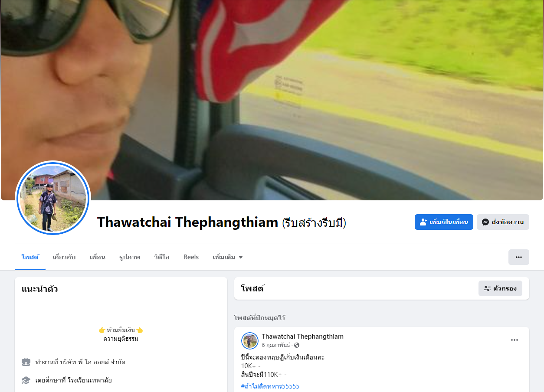Open the Reels tab
This screenshot has height=392, width=544.
click(x=191, y=257)
